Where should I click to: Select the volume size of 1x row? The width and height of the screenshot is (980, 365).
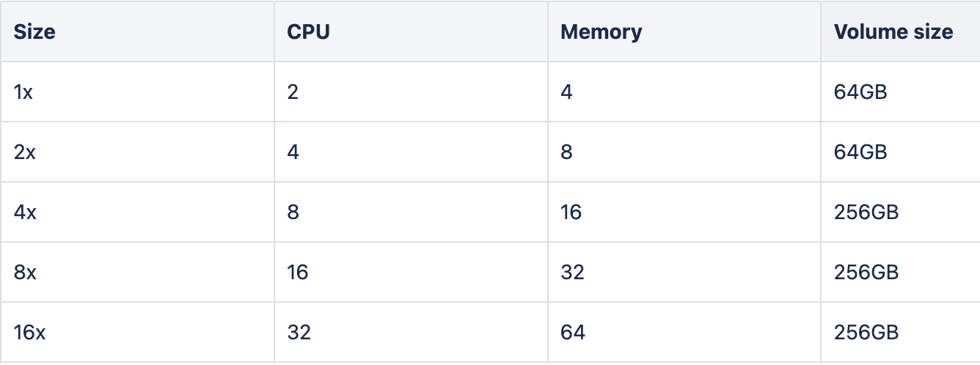point(860,92)
